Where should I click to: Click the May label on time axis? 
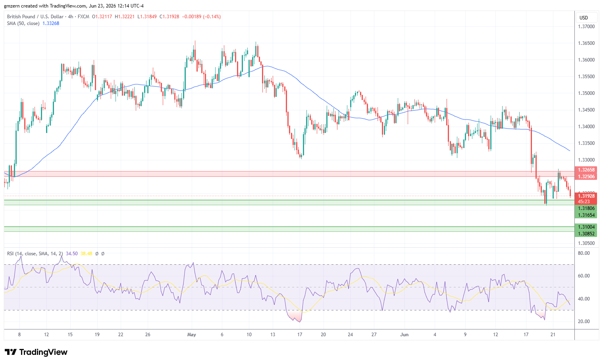click(192, 335)
